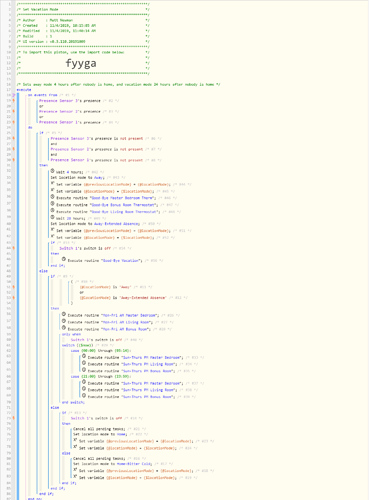Image resolution: width=370 pixels, height=500 pixels.
Task: Click the icon before "Mon-Fri AM Bonus Room" routine
Action: [64, 328]
